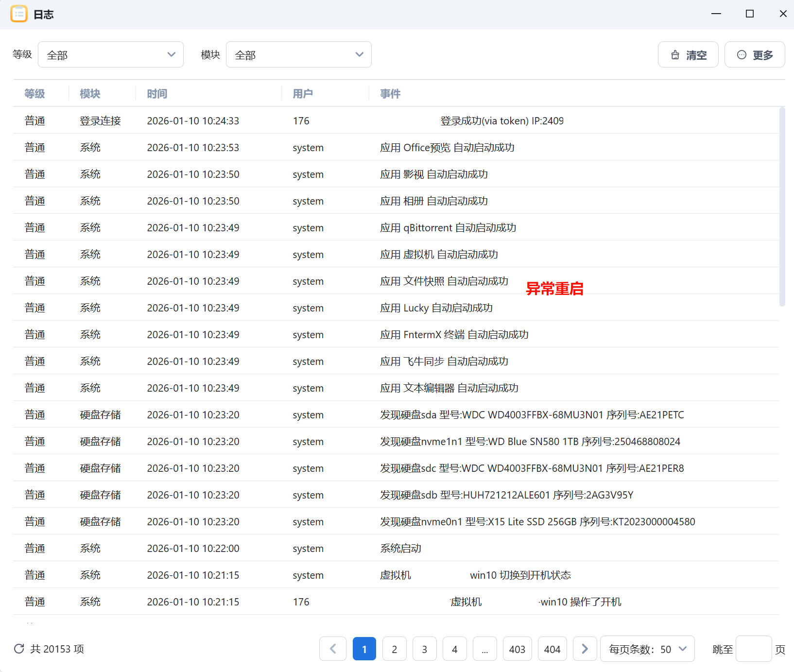Go to previous page arrow
794x672 pixels.
(333, 649)
